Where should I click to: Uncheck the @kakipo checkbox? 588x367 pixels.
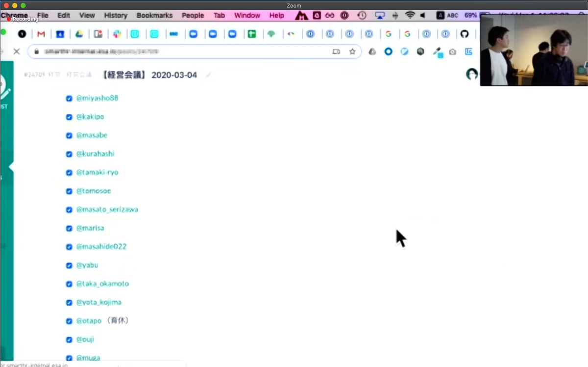pyautogui.click(x=69, y=117)
